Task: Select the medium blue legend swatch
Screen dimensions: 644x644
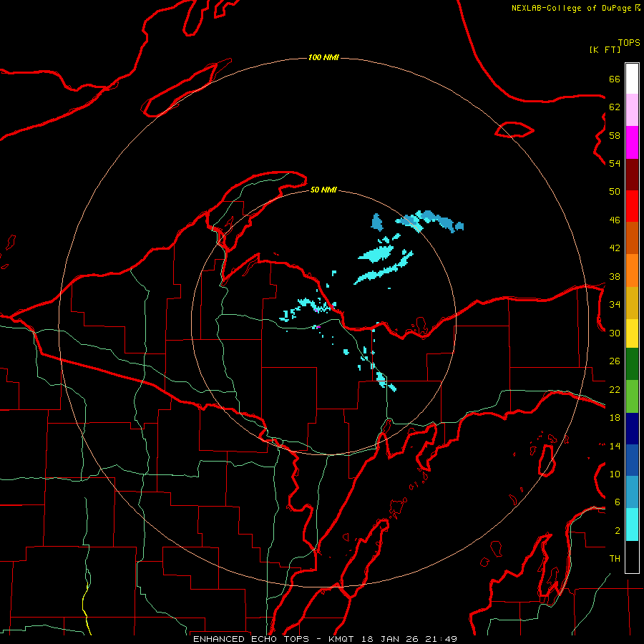Action: (632, 460)
